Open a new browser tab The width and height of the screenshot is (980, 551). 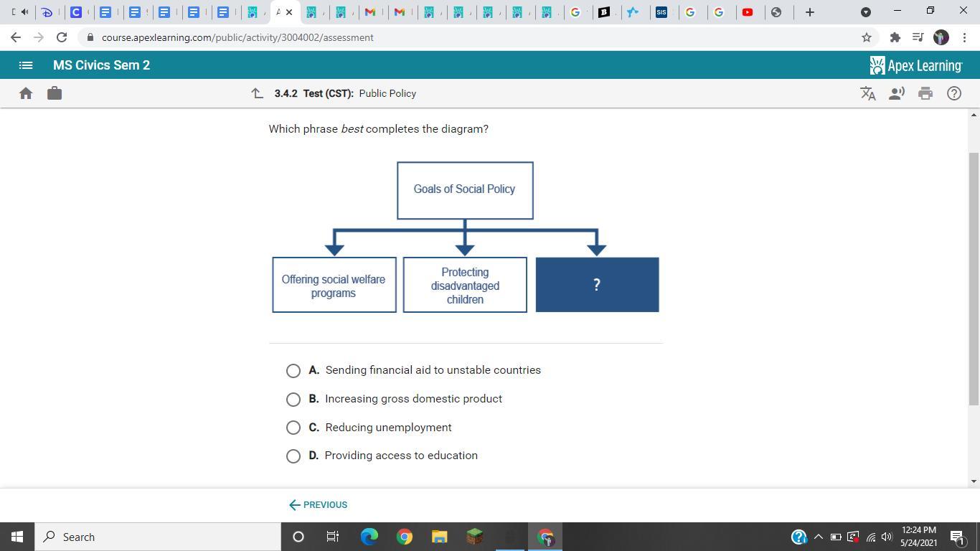810,12
